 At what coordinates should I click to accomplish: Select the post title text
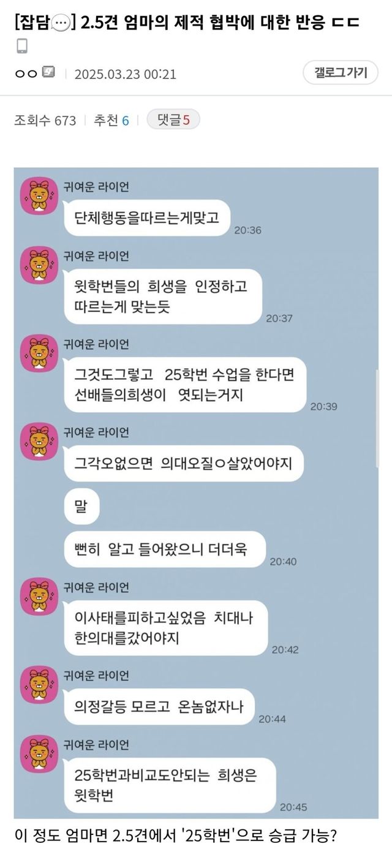(x=186, y=22)
